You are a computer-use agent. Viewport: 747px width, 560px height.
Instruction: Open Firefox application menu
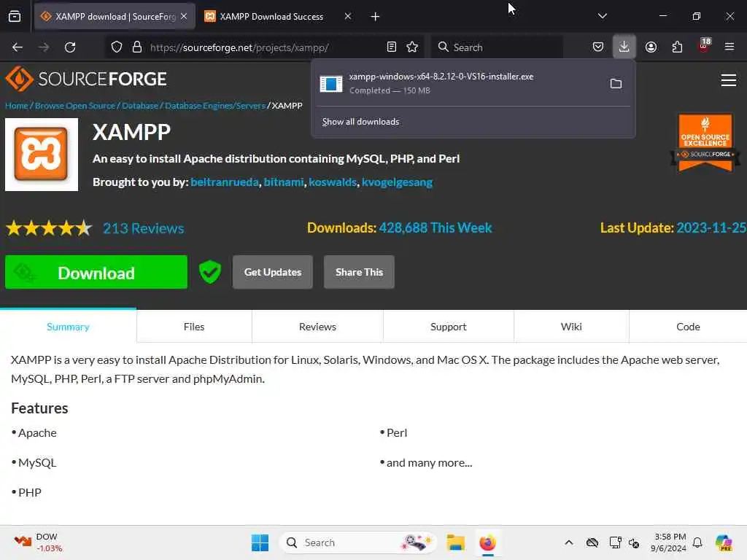coord(729,47)
